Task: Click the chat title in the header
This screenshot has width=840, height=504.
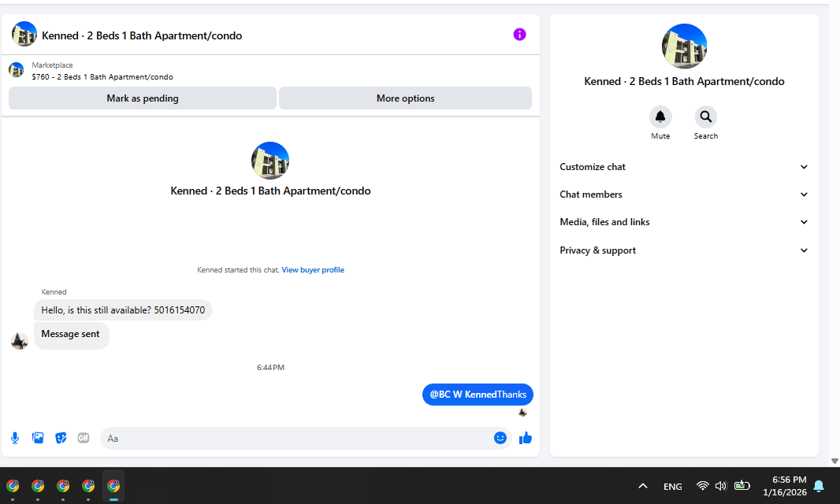Action: point(142,35)
